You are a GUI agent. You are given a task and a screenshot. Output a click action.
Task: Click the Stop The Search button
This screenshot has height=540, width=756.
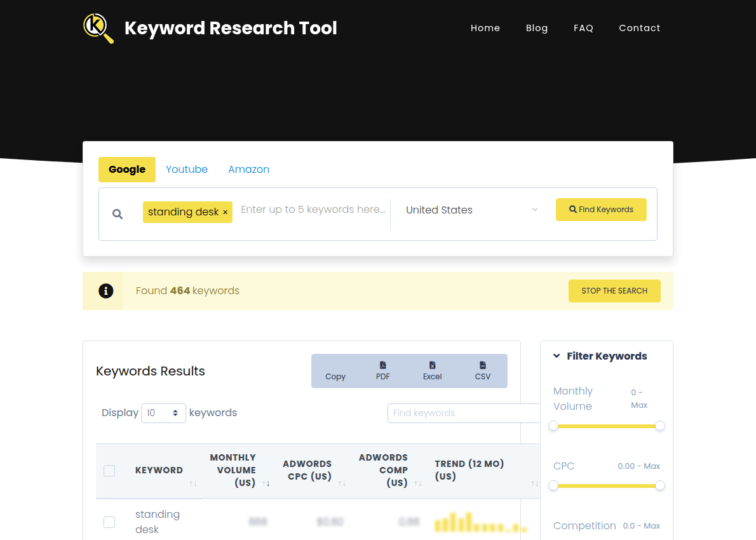614,291
